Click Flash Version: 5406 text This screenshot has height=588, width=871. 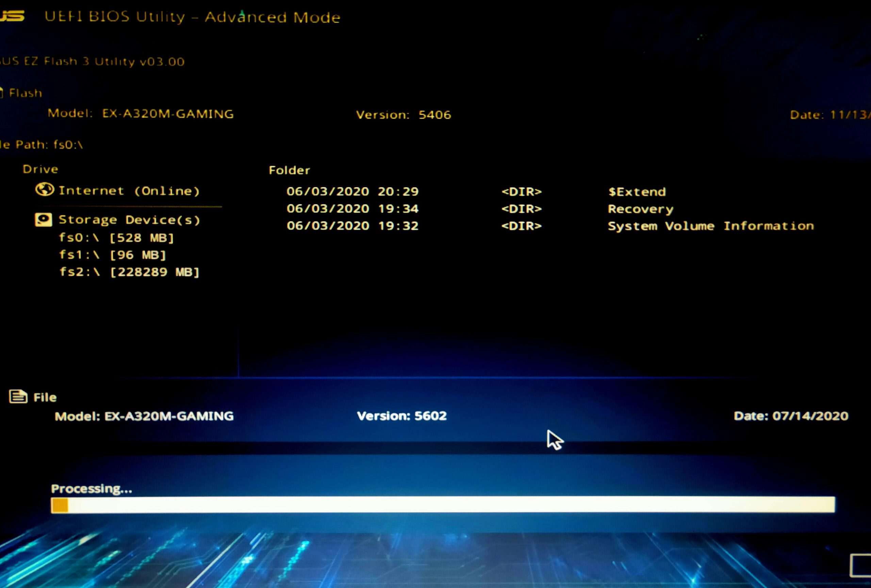[x=404, y=115]
